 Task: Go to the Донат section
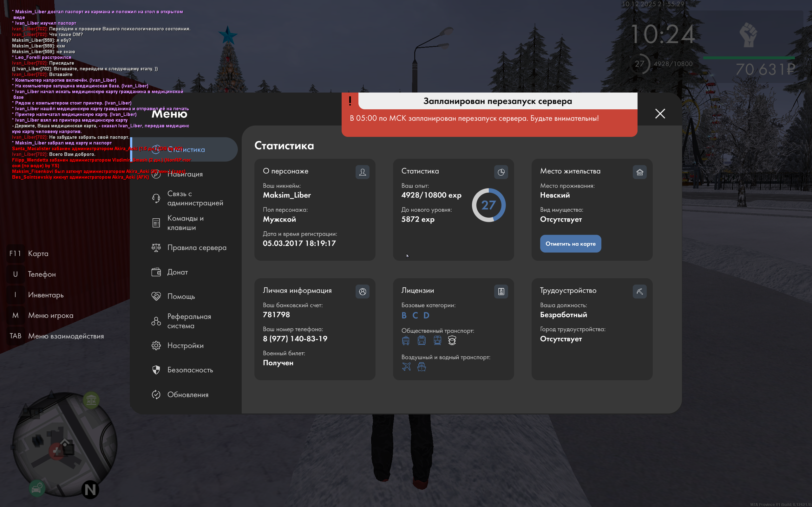pyautogui.click(x=178, y=272)
